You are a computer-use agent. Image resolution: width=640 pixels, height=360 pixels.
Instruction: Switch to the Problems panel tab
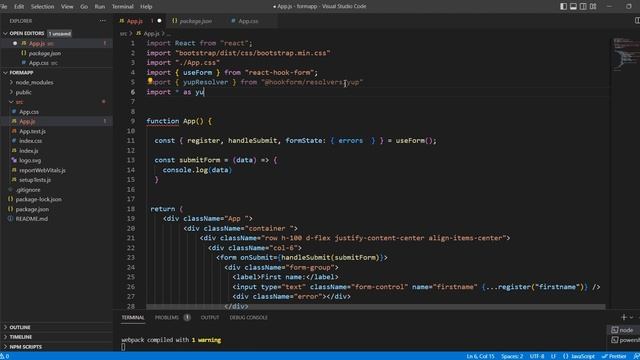click(x=167, y=318)
